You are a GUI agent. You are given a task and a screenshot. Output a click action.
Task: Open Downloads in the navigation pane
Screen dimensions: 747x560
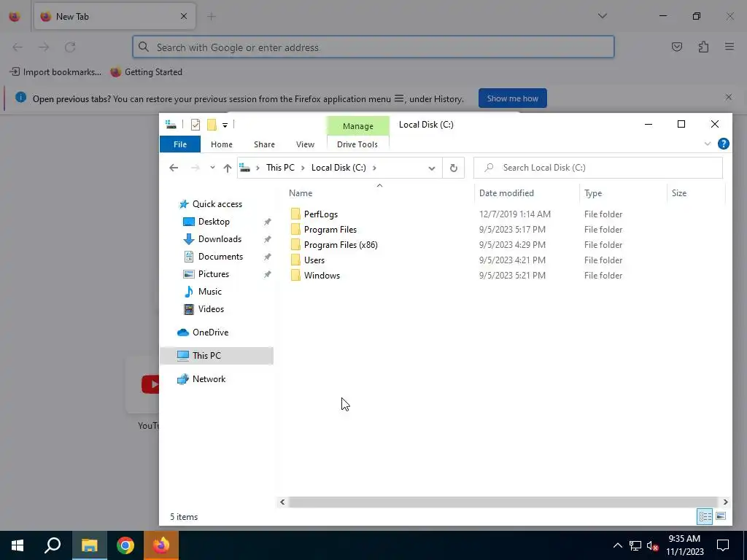[x=220, y=239]
